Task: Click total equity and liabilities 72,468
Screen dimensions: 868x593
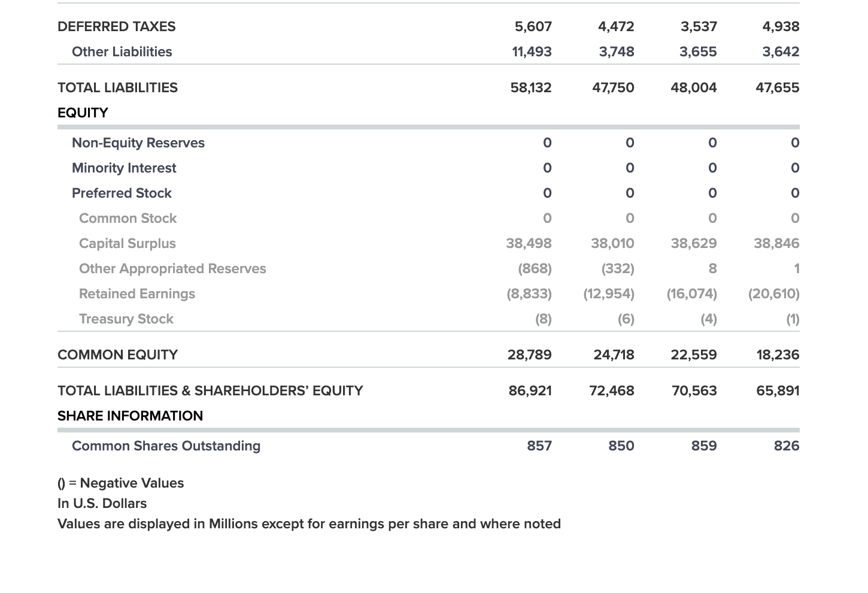Action: pyautogui.click(x=612, y=391)
